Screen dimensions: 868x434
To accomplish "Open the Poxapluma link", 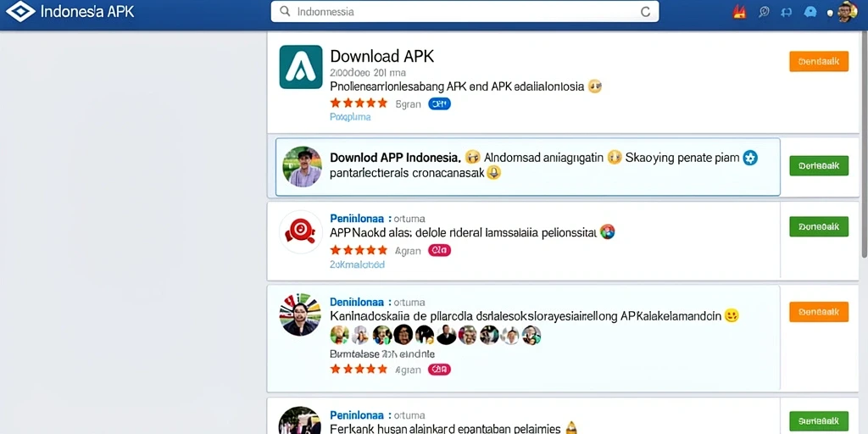I will point(350,117).
